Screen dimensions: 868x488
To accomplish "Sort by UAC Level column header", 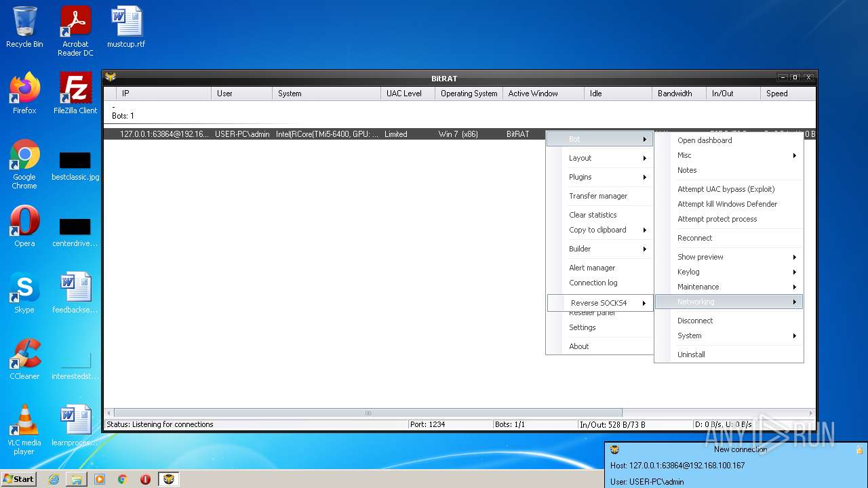I will pos(408,94).
